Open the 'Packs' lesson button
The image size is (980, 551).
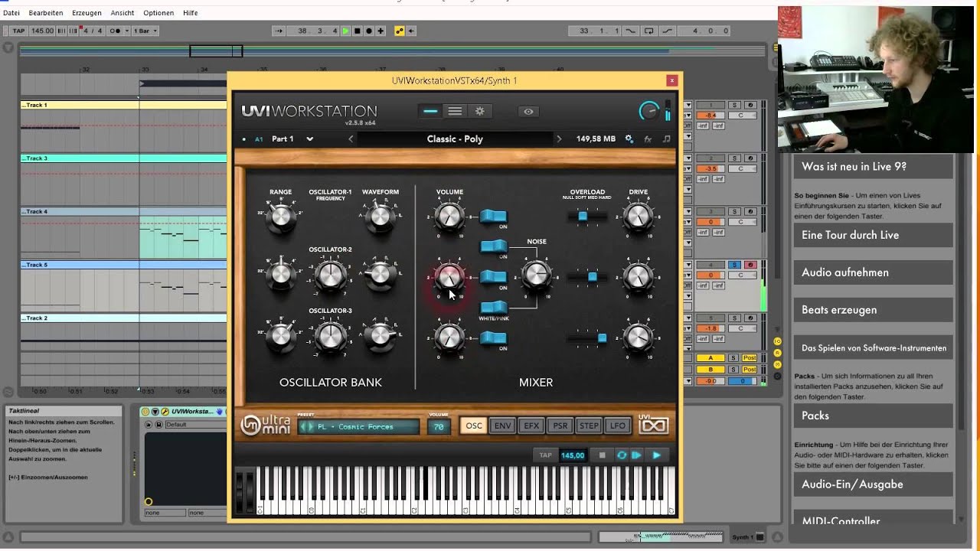pyautogui.click(x=874, y=416)
